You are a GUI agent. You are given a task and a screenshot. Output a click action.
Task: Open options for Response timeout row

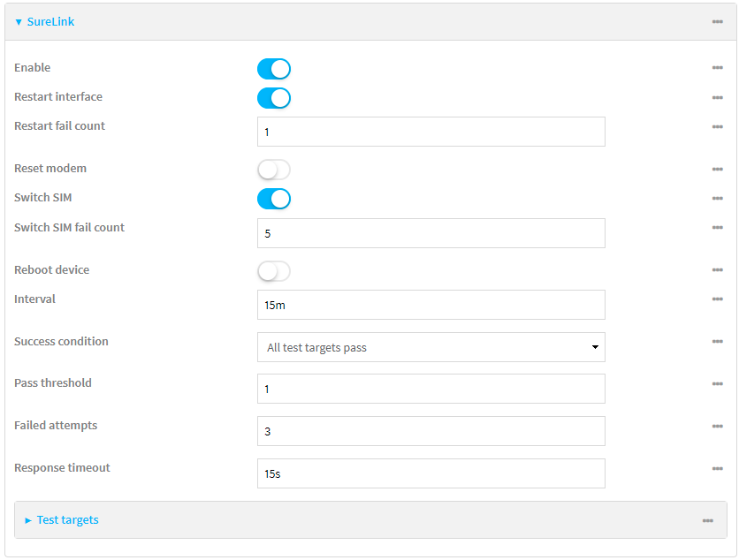click(x=718, y=468)
